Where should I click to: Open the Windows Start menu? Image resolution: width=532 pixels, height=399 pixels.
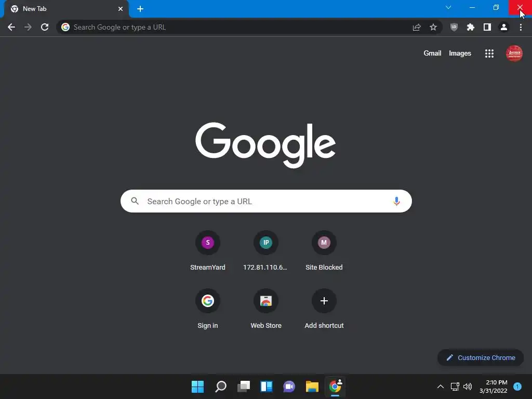(197, 387)
